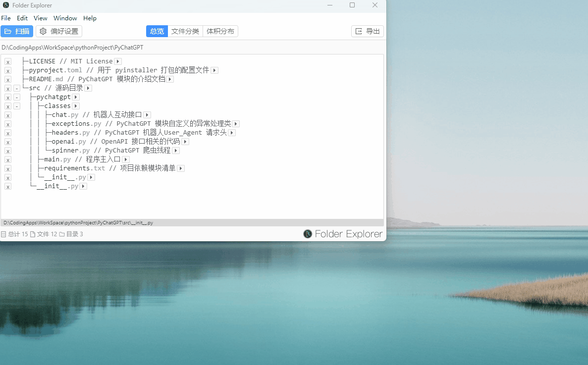Click arrow icon after headers.py comment

tap(232, 133)
